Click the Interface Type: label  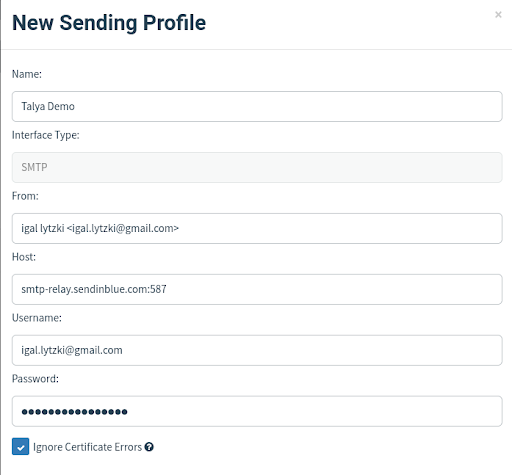(x=46, y=135)
